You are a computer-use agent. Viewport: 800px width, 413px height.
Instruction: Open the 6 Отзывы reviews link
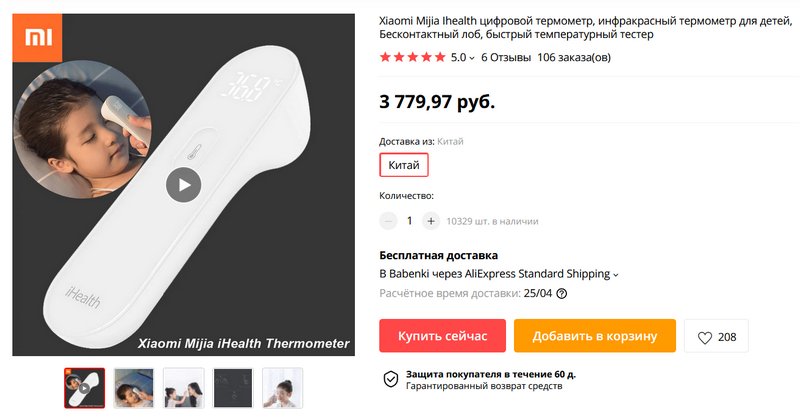(506, 57)
